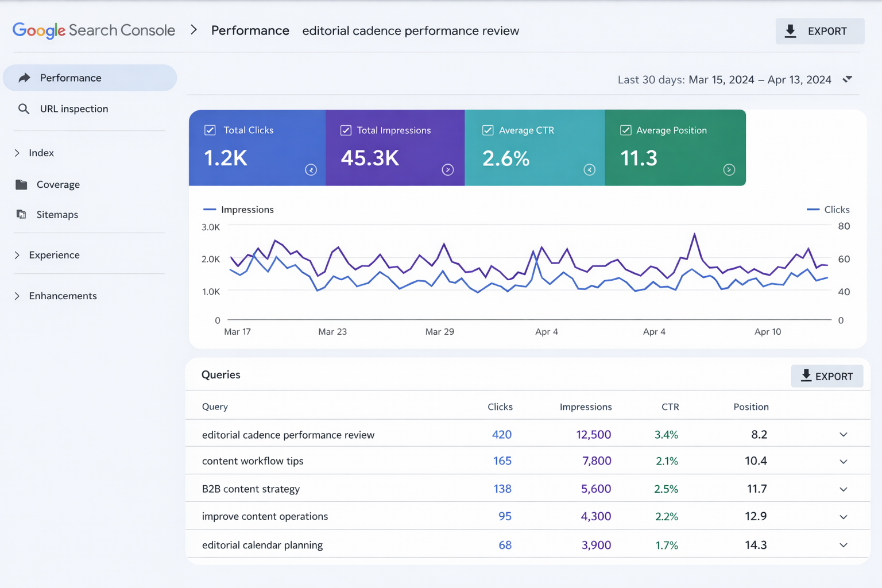Click the Average Position circular arrow icon
The height and width of the screenshot is (588, 882).
pyautogui.click(x=729, y=170)
